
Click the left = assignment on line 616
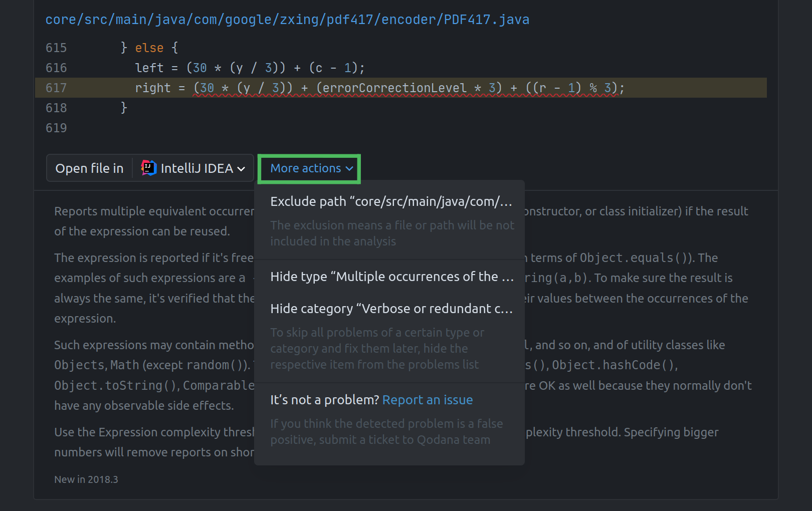tap(156, 68)
